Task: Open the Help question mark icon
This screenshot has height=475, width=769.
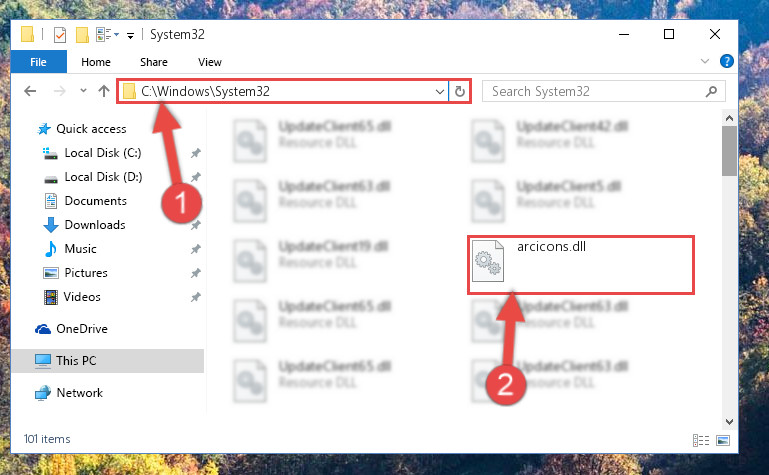Action: 726,61
